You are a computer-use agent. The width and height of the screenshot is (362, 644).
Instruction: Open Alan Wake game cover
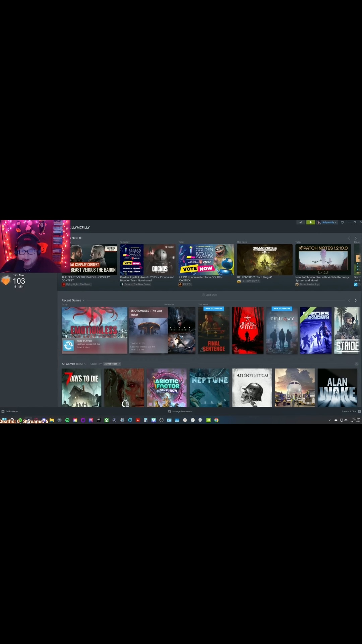point(337,388)
